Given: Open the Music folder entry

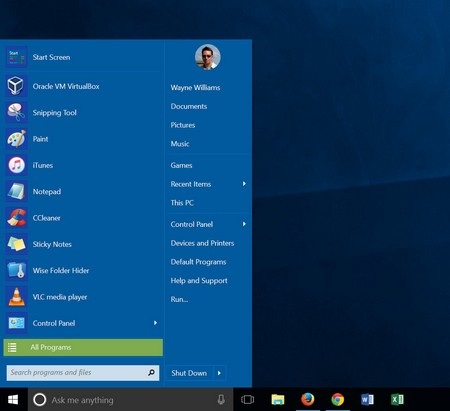Looking at the screenshot, I should coord(180,144).
